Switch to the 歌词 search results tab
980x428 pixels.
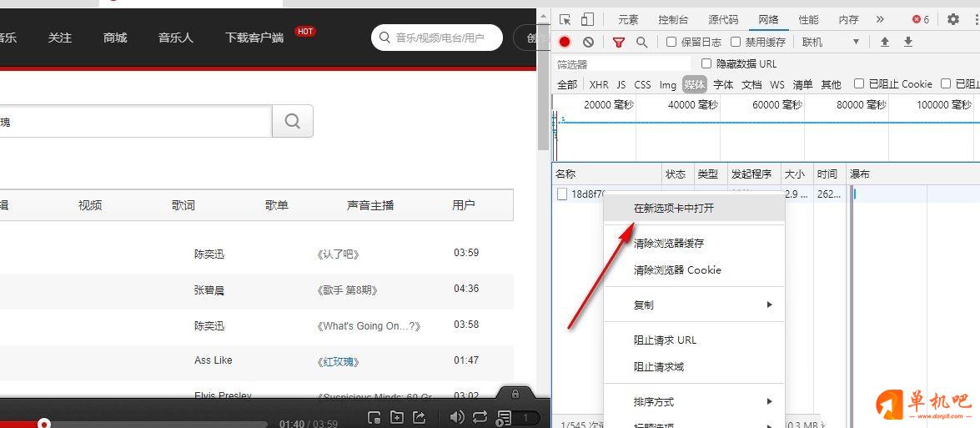pos(183,205)
